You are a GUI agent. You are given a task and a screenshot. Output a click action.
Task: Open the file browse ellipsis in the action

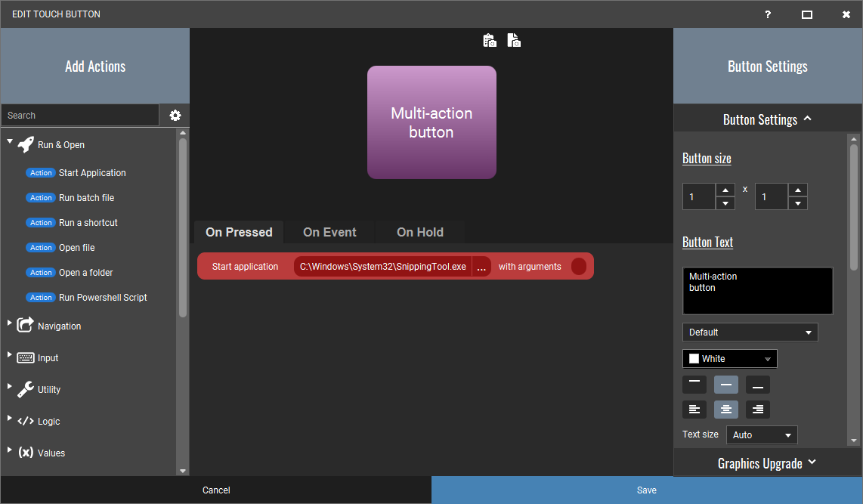[481, 266]
